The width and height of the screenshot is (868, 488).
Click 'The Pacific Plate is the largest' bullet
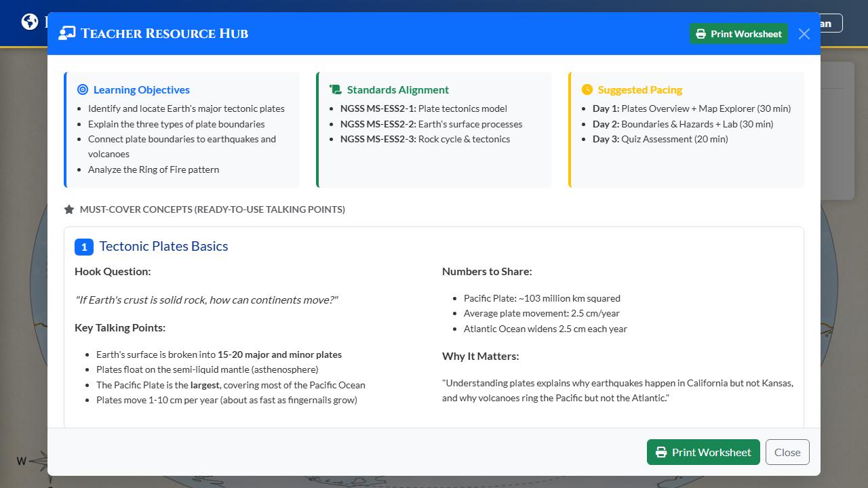[231, 385]
